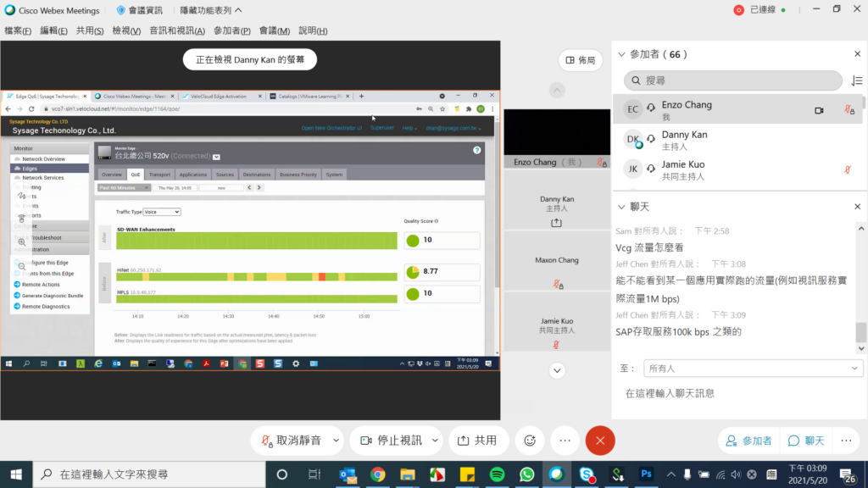Close the 聊天 chat panel
The width and height of the screenshot is (868, 488).
[x=858, y=207]
